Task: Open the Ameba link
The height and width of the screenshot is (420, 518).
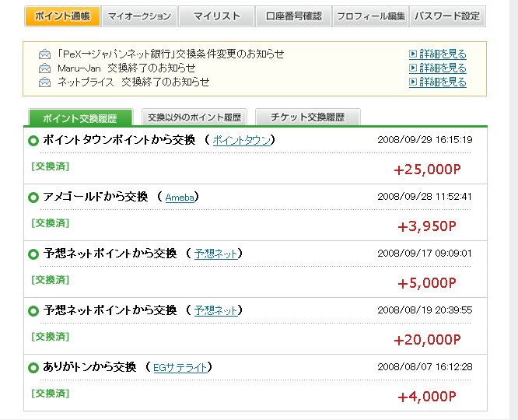Action: [179, 198]
